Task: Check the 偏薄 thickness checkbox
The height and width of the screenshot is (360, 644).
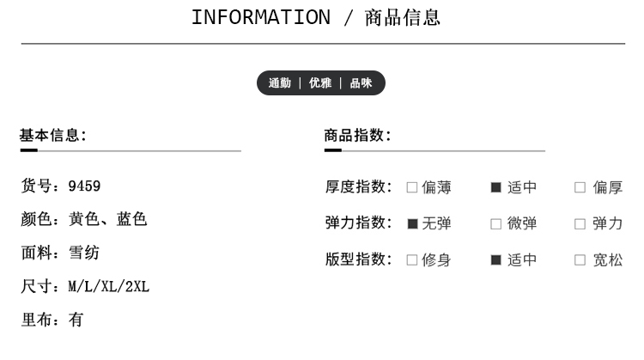Action: click(x=412, y=187)
